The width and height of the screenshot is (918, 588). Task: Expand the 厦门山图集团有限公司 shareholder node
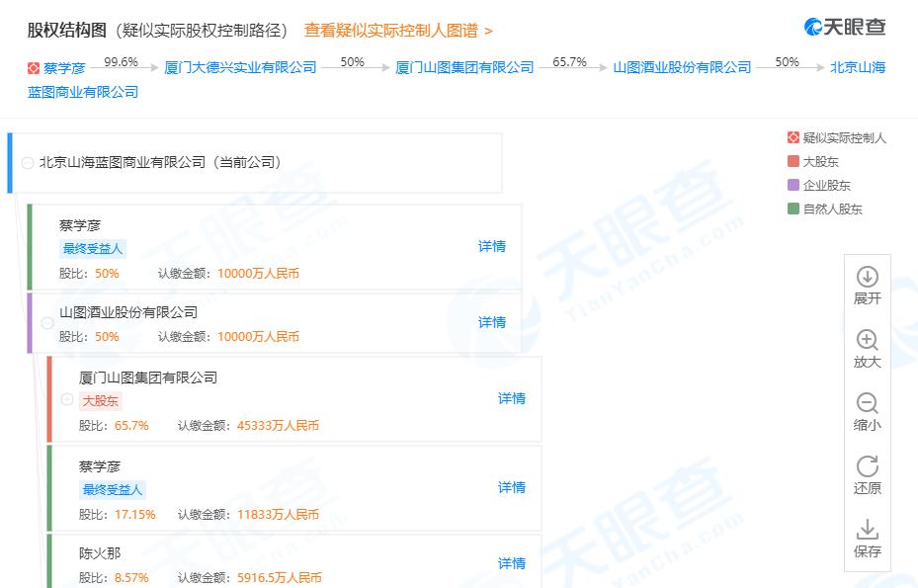click(x=67, y=399)
